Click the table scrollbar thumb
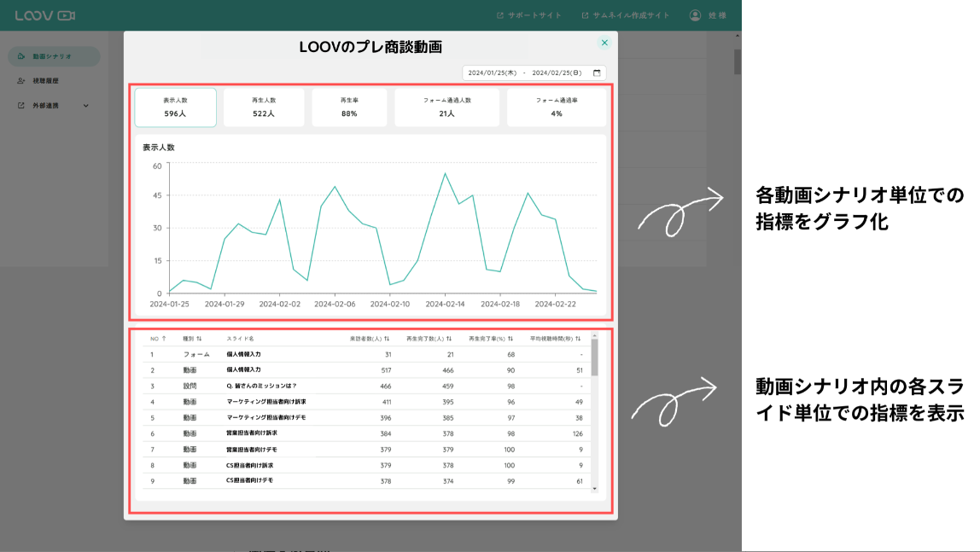980x552 pixels. coord(594,357)
